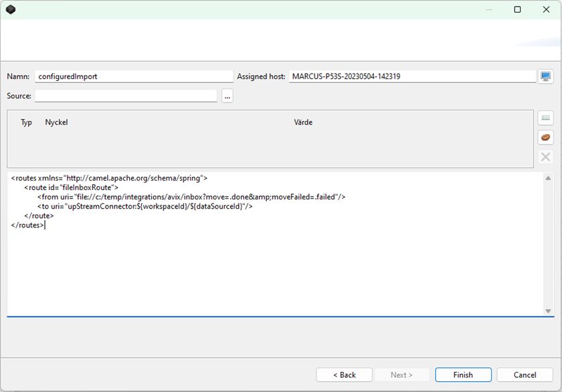Go to previous step with Back

[344, 375]
